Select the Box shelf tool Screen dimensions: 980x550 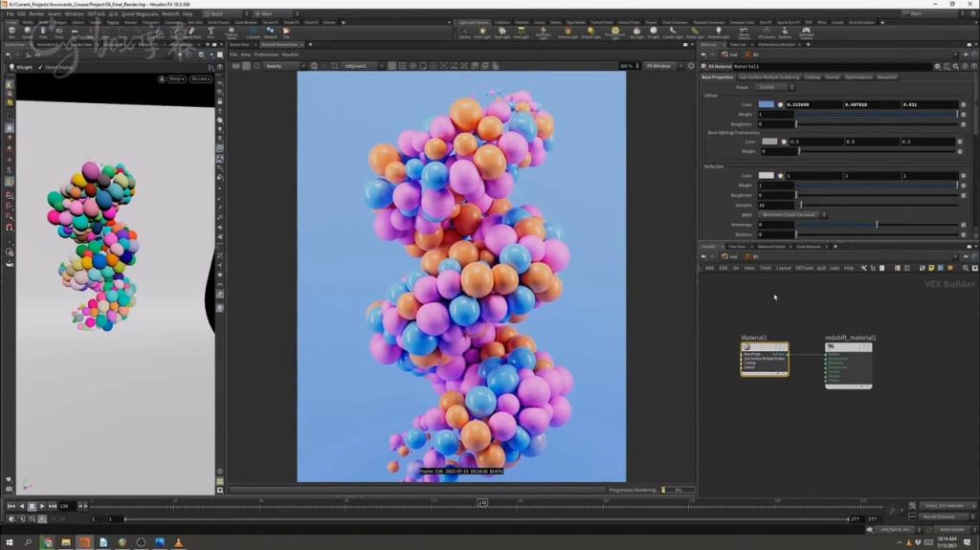click(x=11, y=32)
